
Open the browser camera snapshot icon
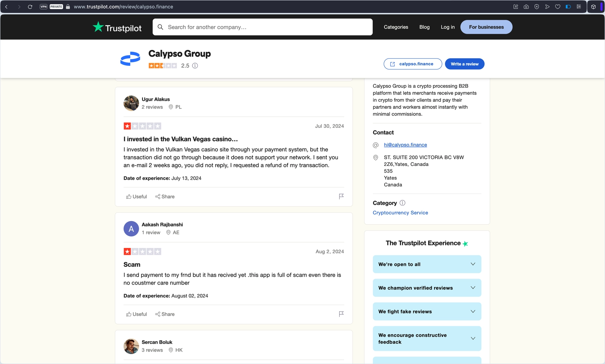(526, 7)
